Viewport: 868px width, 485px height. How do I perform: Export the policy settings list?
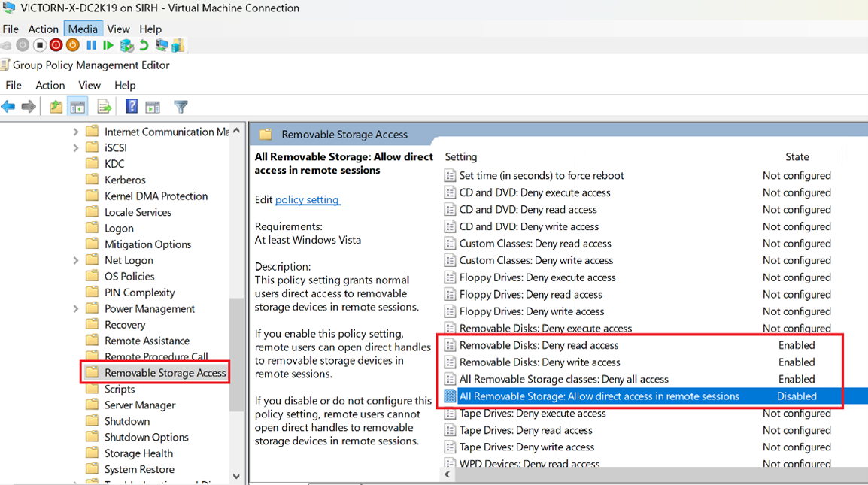[x=104, y=106]
